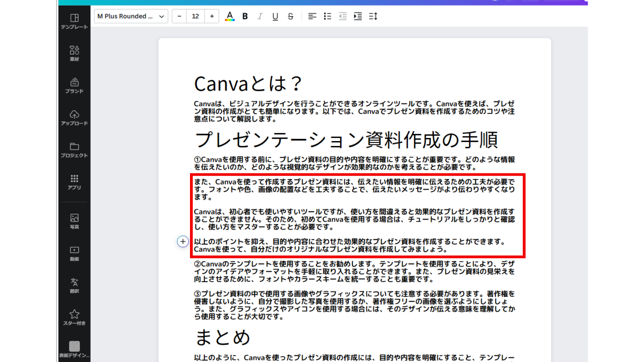This screenshot has width=644, height=362.
Task: Open the アプリ (Apps) sidebar panel
Action: [x=74, y=182]
